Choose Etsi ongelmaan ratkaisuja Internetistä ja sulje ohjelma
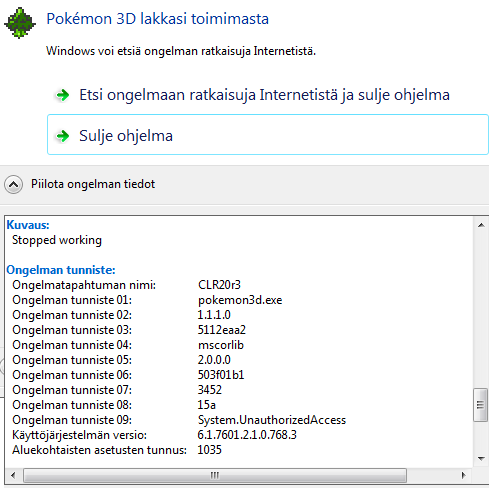Screen dimensions: 494x489 click(x=264, y=95)
